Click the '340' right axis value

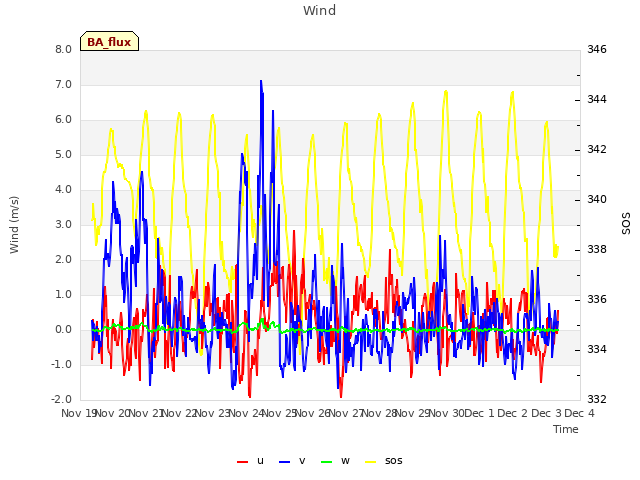pyautogui.click(x=597, y=200)
